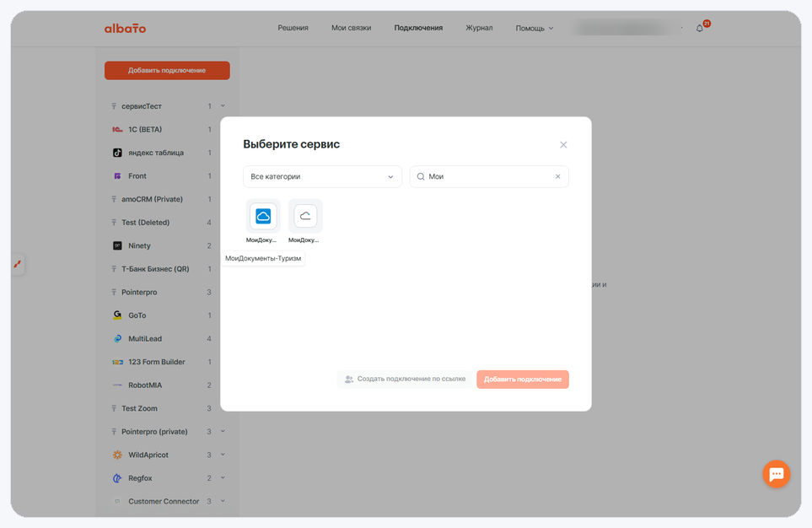Clear the search field with the X icon
This screenshot has width=812, height=528.
pyautogui.click(x=557, y=176)
